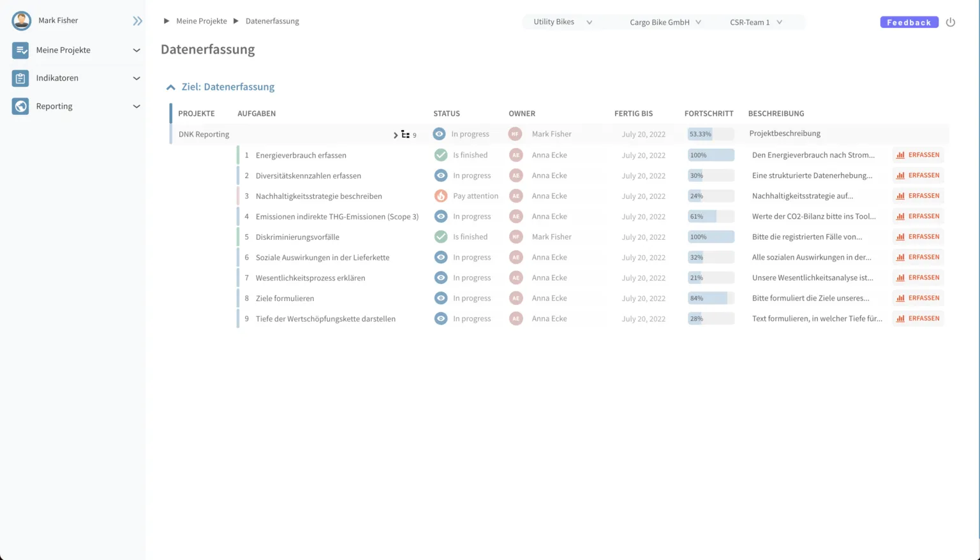Click the 61% progress bar

pos(711,216)
